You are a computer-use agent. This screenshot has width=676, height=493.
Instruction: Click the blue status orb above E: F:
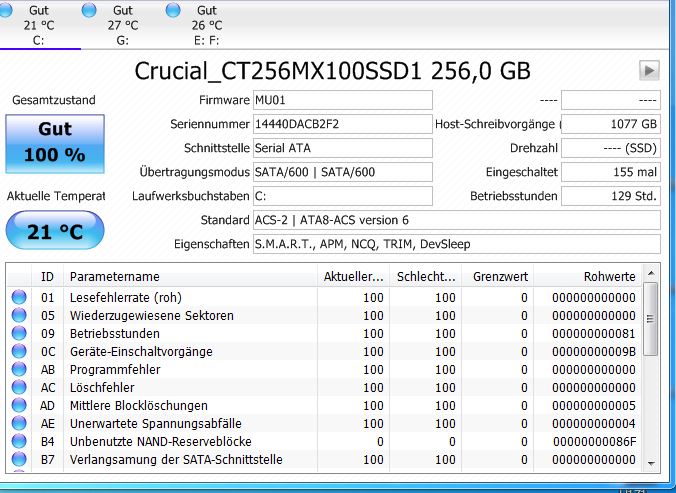pyautogui.click(x=173, y=9)
